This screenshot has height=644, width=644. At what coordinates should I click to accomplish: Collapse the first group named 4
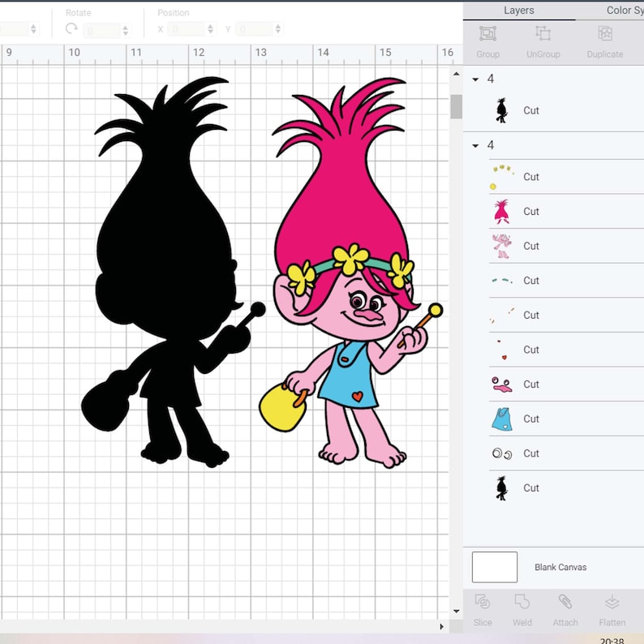[x=475, y=79]
